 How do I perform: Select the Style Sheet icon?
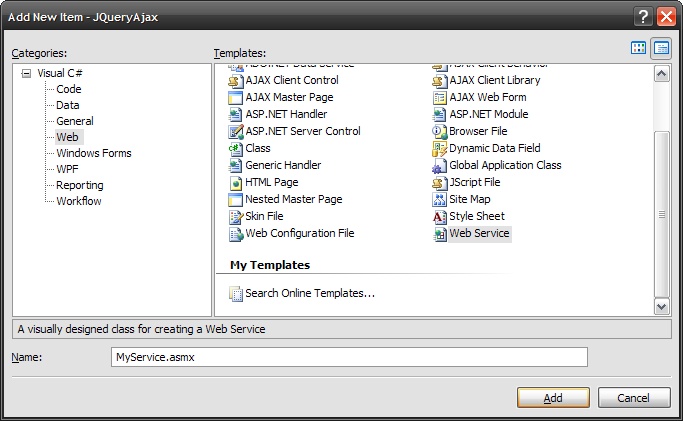click(x=440, y=216)
